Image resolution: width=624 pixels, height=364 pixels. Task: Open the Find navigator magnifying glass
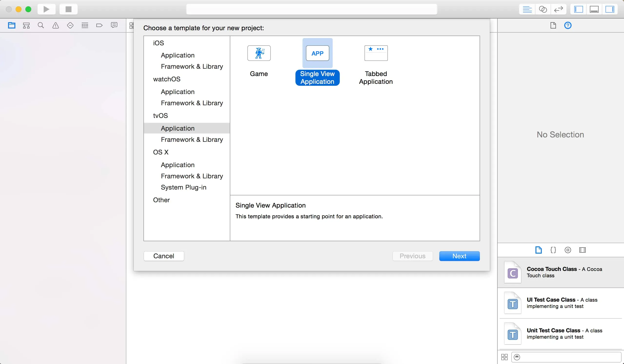[40, 25]
